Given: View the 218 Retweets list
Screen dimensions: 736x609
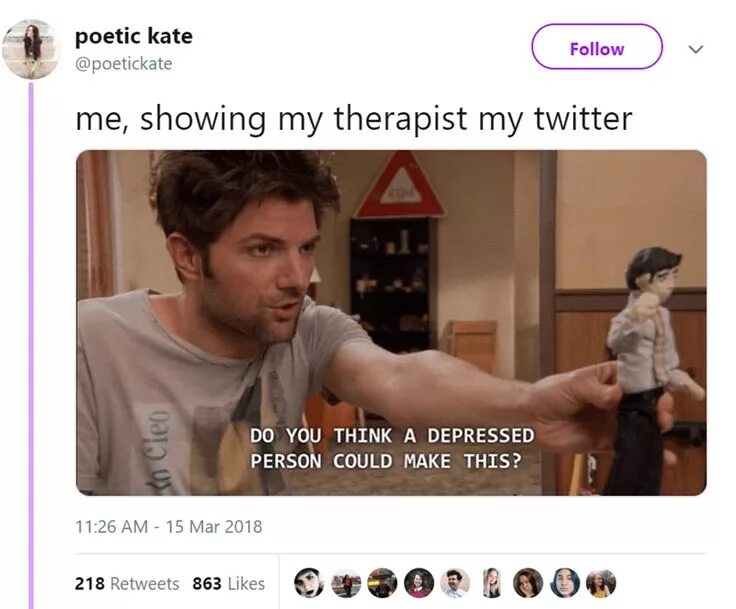Looking at the screenshot, I should pos(127,584).
